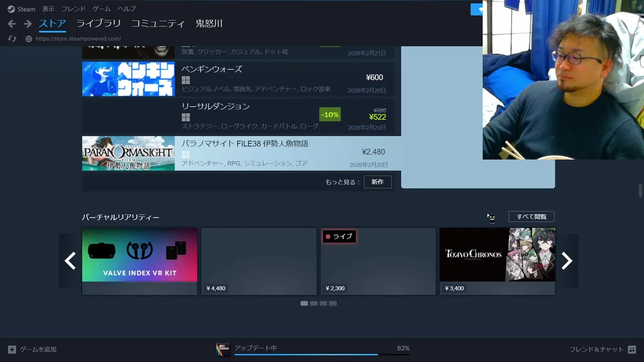
Task: Go forward with the right arrow
Action: [28, 24]
